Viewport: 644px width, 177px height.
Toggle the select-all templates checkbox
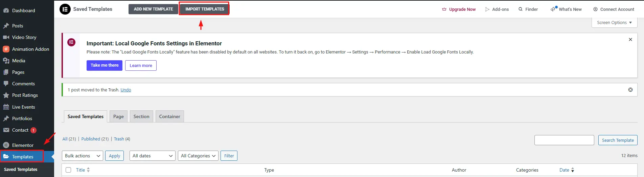(68, 170)
